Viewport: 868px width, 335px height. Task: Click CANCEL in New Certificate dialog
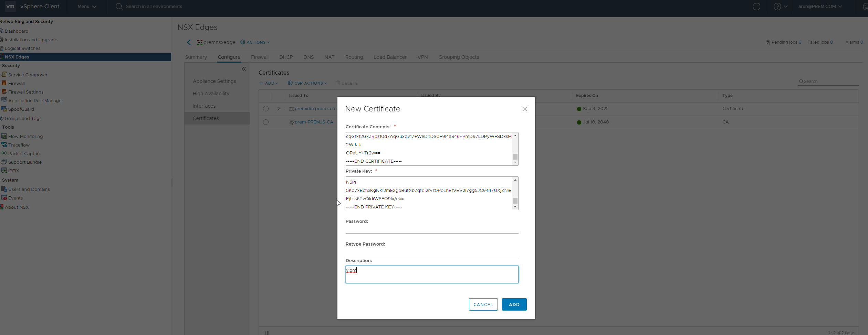click(483, 304)
